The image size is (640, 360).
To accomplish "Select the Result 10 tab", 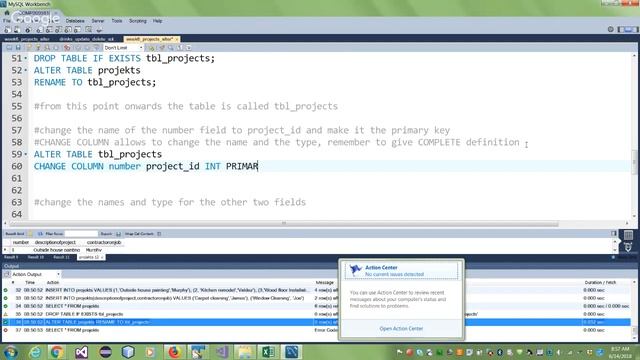I will click(x=36, y=257).
